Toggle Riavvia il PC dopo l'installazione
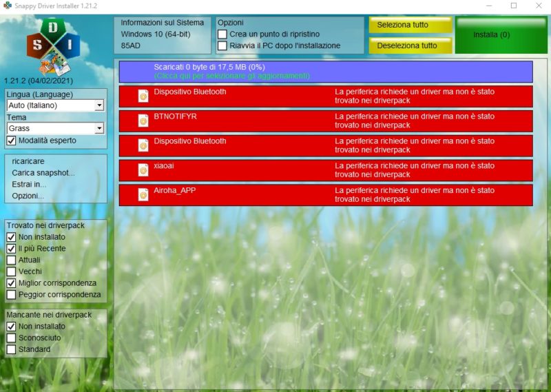551x392 pixels. 222,45
